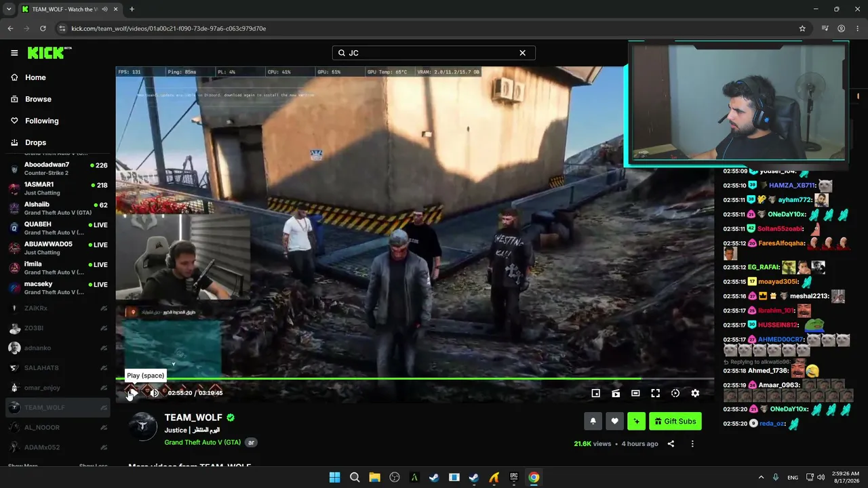Play the paused video

(133, 393)
